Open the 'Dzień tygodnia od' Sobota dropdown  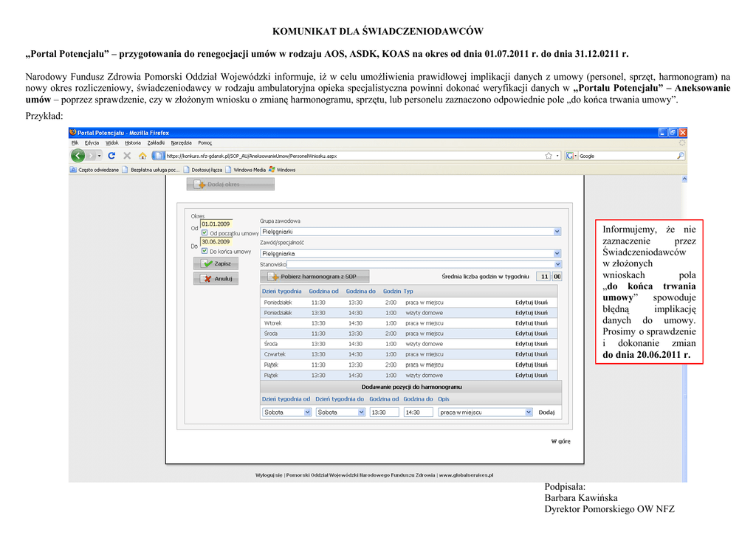[x=307, y=413]
